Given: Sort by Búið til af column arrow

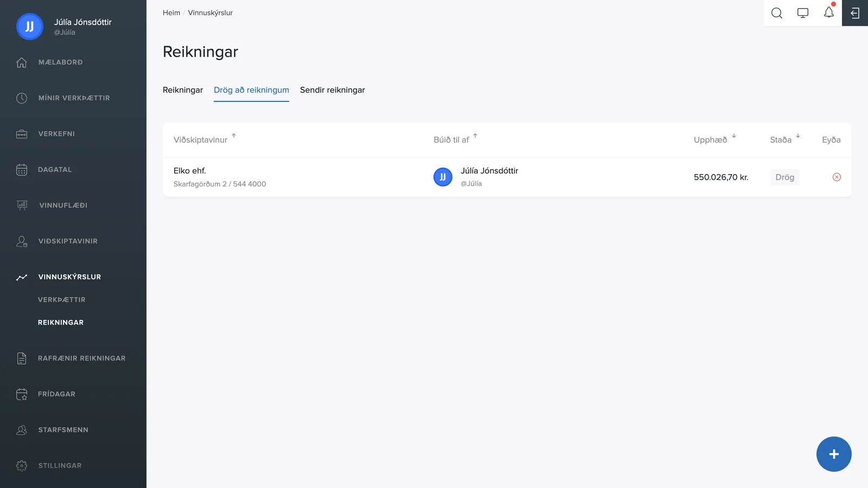Looking at the screenshot, I should [475, 136].
